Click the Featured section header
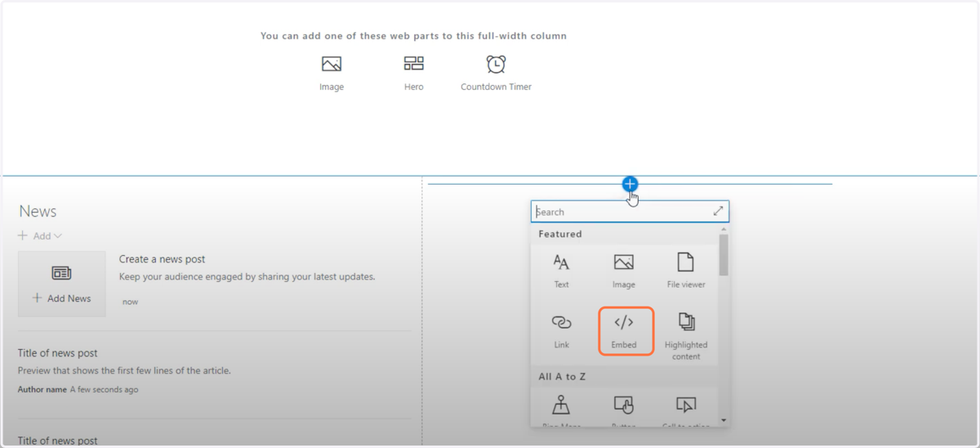 560,234
